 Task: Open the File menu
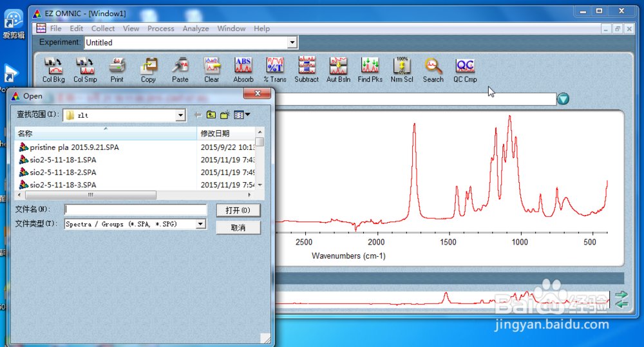click(x=56, y=28)
